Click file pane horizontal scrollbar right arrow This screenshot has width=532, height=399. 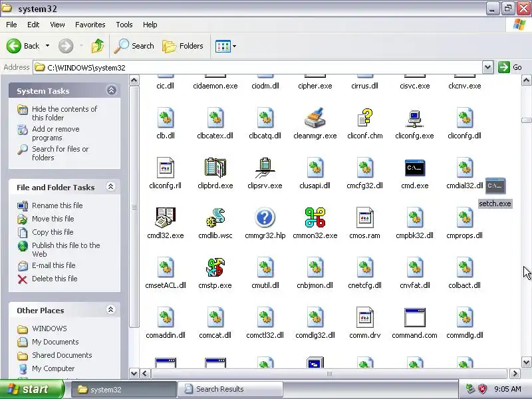click(x=515, y=374)
